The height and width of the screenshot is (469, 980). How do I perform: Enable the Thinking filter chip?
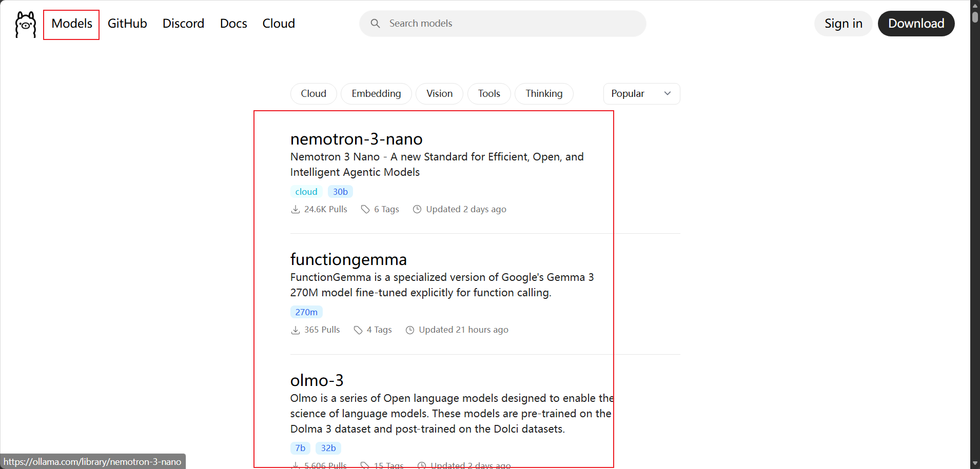[x=544, y=94]
